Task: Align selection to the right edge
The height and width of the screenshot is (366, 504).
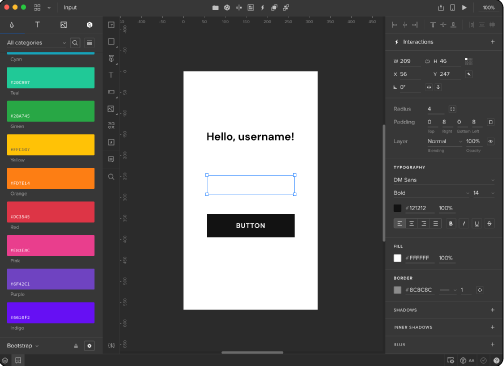Action: coord(415,25)
